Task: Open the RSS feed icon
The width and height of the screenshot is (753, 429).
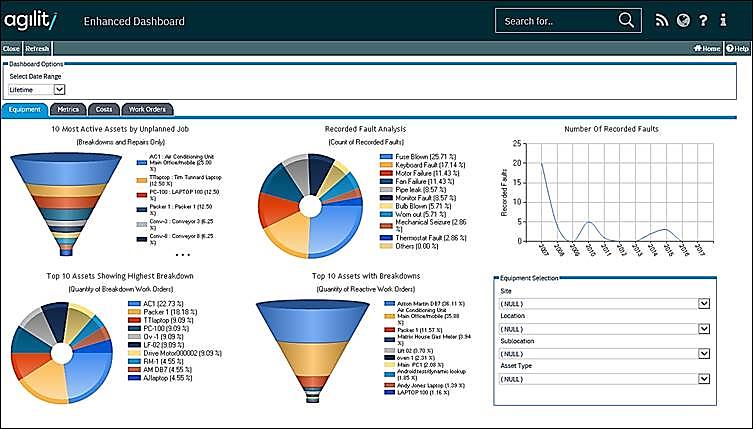Action: (661, 20)
